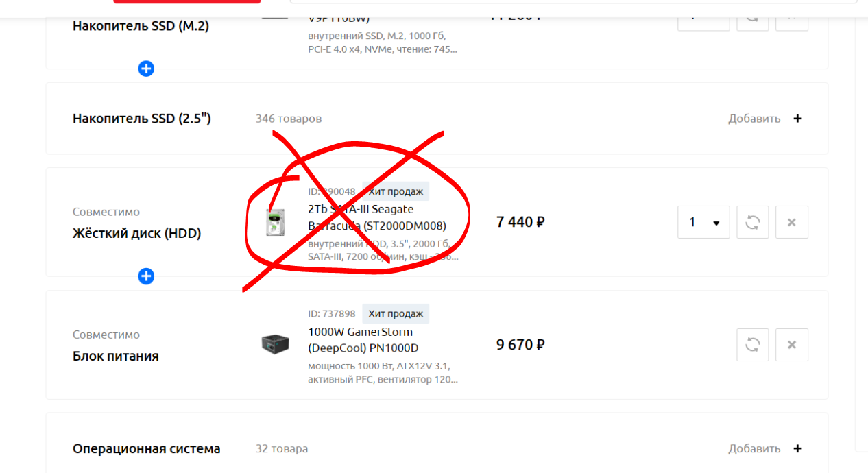This screenshot has width=868, height=473.
Task: Click the blue plus below the HDD row
Action: [146, 276]
